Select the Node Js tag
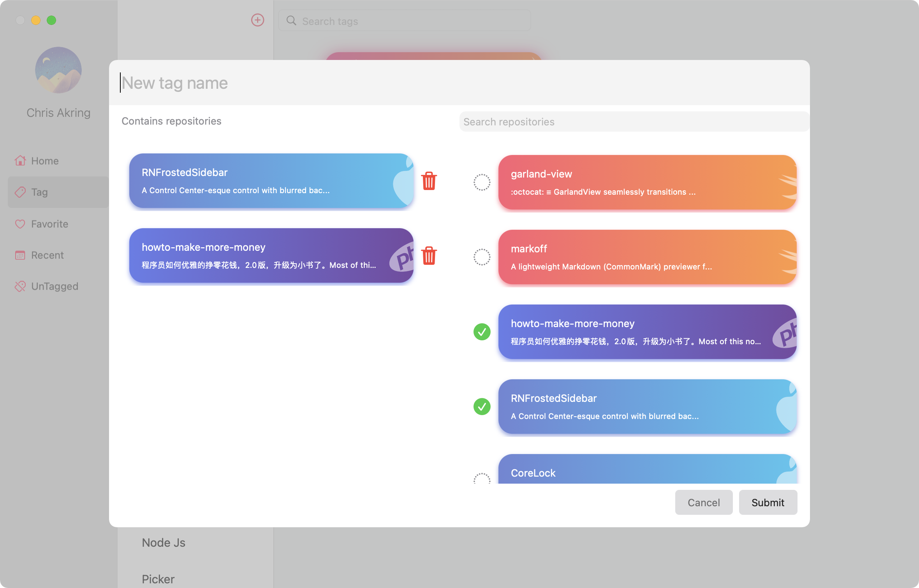This screenshot has height=588, width=919. pos(164,542)
